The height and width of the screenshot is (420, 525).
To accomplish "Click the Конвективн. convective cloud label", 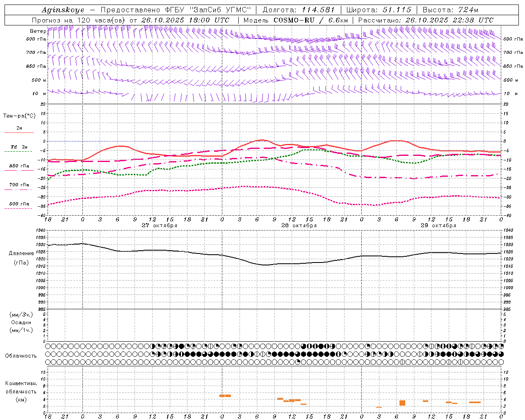I will tap(21, 383).
